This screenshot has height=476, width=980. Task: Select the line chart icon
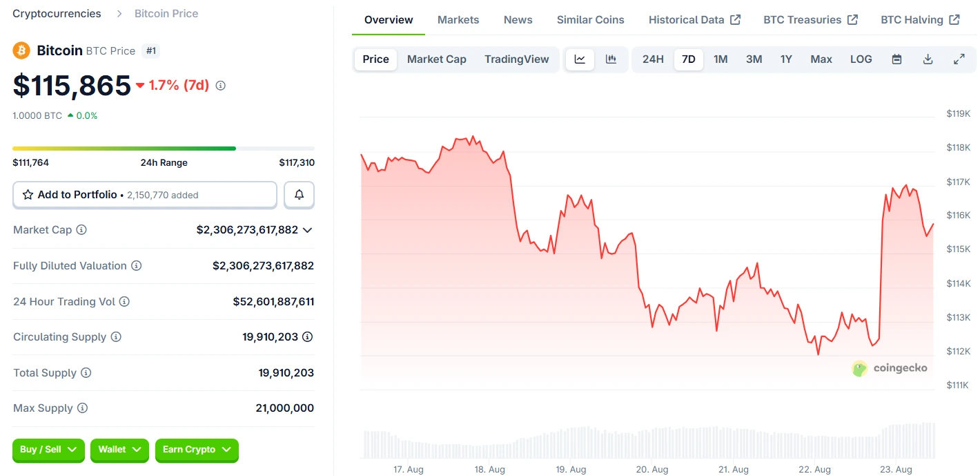pos(580,59)
